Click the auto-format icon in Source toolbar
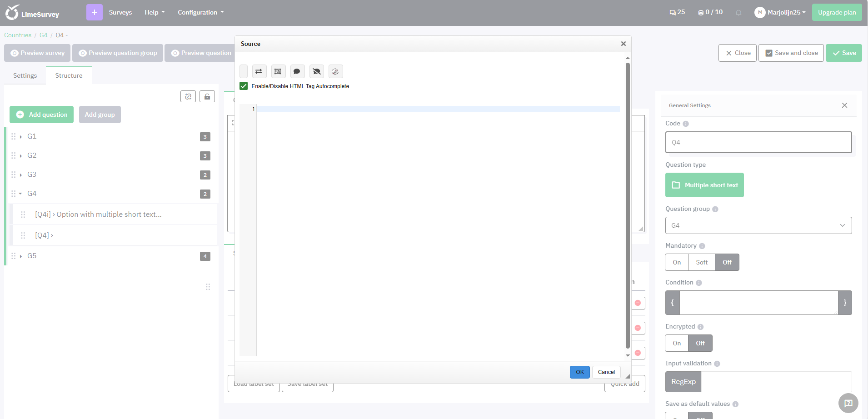Image resolution: width=868 pixels, height=419 pixels. click(x=335, y=71)
